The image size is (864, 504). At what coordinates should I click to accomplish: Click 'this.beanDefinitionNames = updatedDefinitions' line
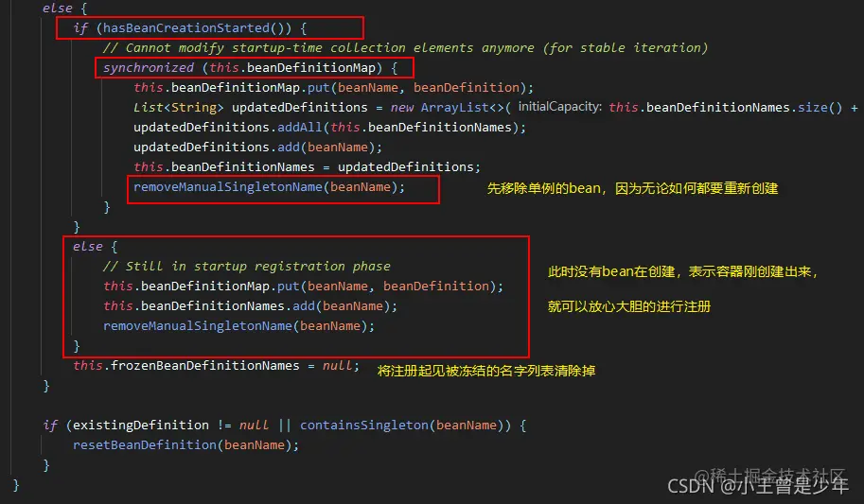pyautogui.click(x=307, y=167)
